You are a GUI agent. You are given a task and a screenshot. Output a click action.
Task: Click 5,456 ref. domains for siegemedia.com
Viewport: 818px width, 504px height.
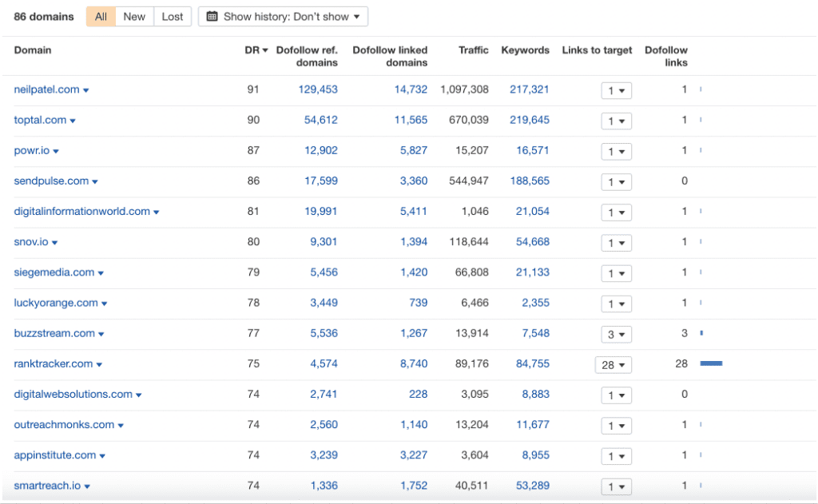coord(324,272)
